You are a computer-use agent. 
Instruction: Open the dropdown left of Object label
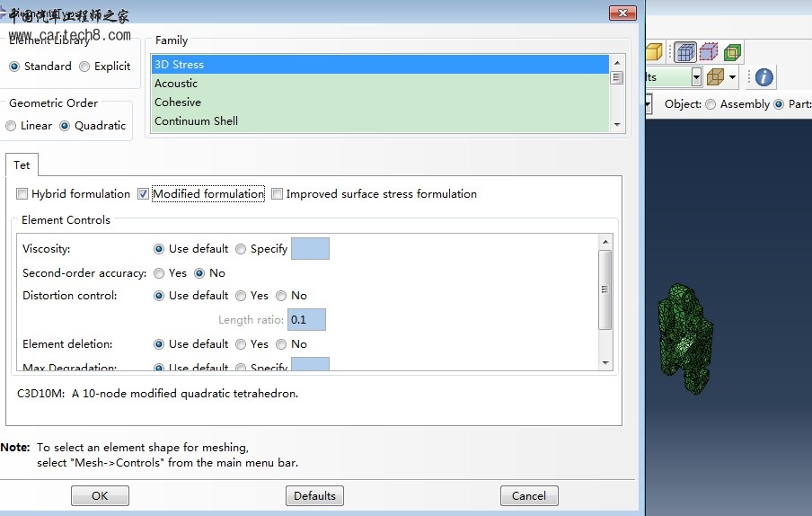click(648, 104)
